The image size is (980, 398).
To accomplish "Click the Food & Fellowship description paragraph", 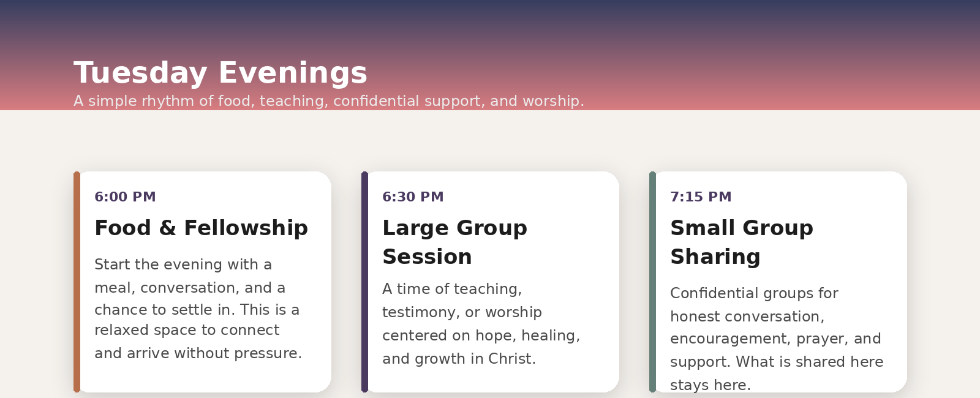I will (197, 309).
